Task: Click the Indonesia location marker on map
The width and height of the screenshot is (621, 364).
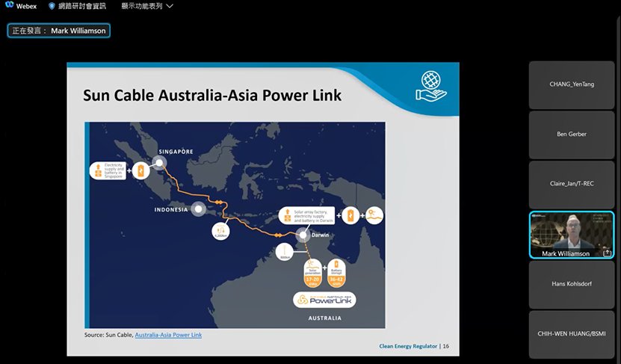Action: pyautogui.click(x=199, y=209)
